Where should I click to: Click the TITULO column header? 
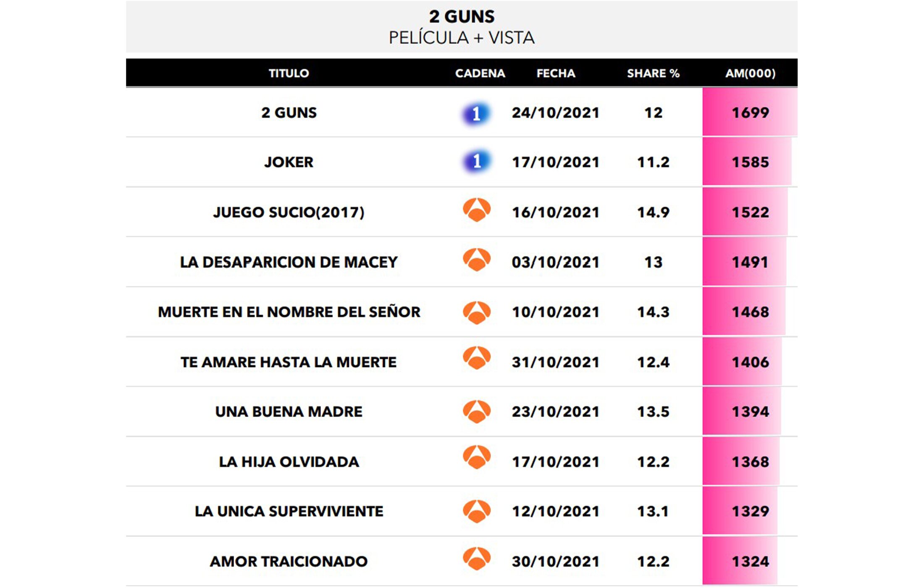[289, 73]
